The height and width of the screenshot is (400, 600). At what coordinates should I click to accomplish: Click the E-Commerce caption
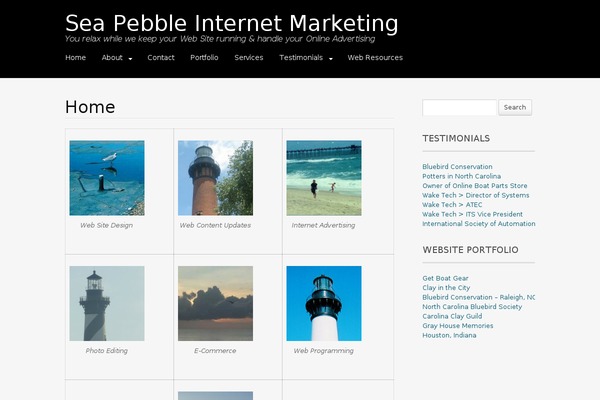tap(215, 351)
